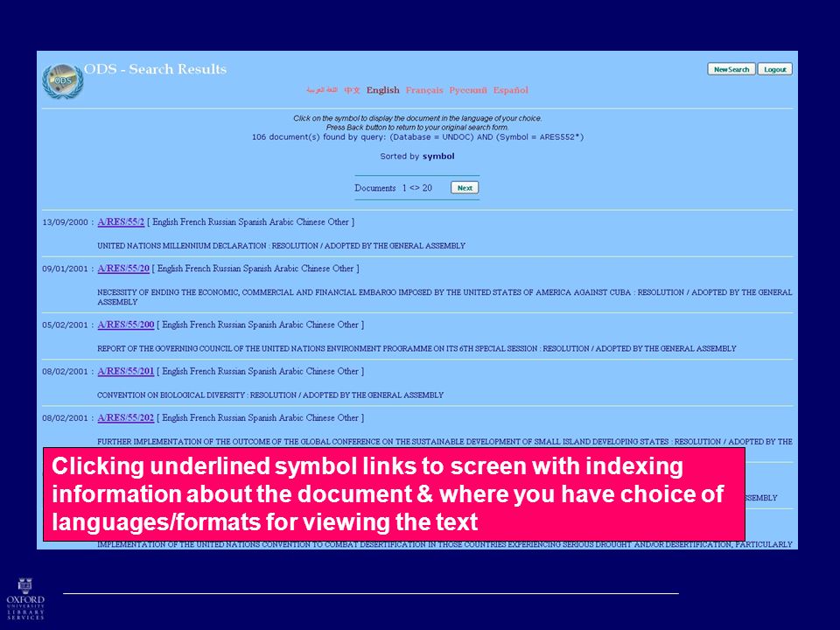Image resolution: width=840 pixels, height=630 pixels.
Task: Open document symbol A/RES/55/200
Action: (126, 325)
